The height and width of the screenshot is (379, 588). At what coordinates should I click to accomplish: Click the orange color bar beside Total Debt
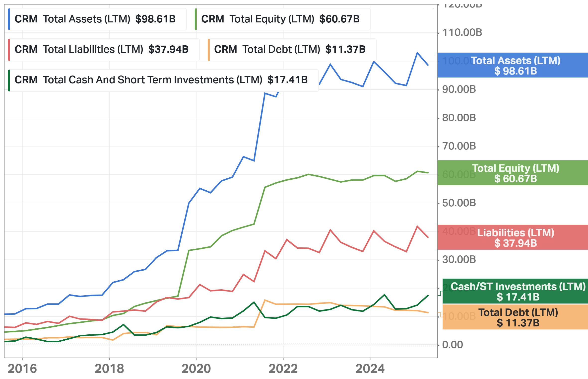click(x=209, y=50)
